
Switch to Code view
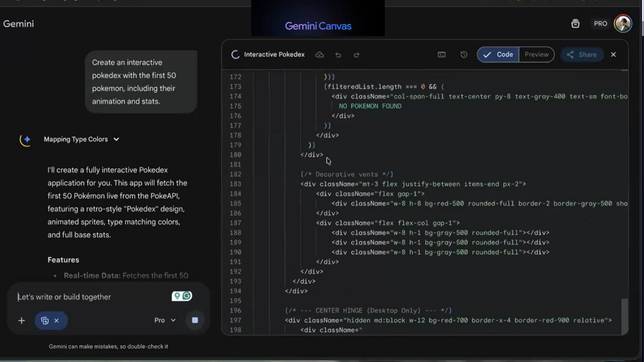pos(498,55)
